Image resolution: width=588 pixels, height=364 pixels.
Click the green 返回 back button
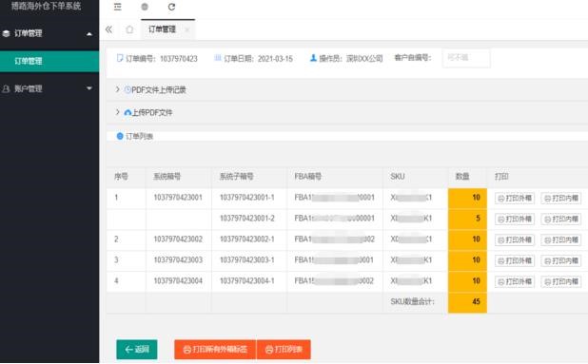(137, 350)
